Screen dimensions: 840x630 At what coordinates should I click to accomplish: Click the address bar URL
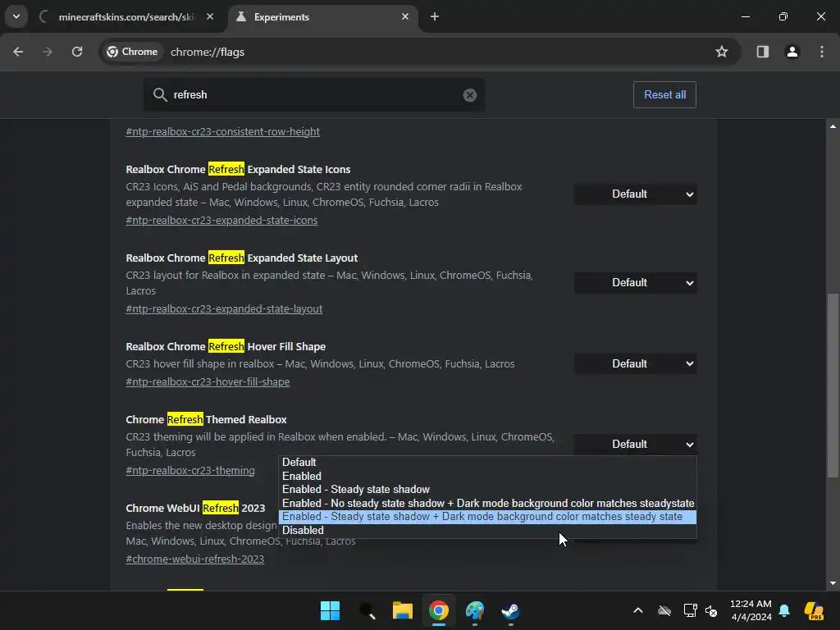point(208,52)
